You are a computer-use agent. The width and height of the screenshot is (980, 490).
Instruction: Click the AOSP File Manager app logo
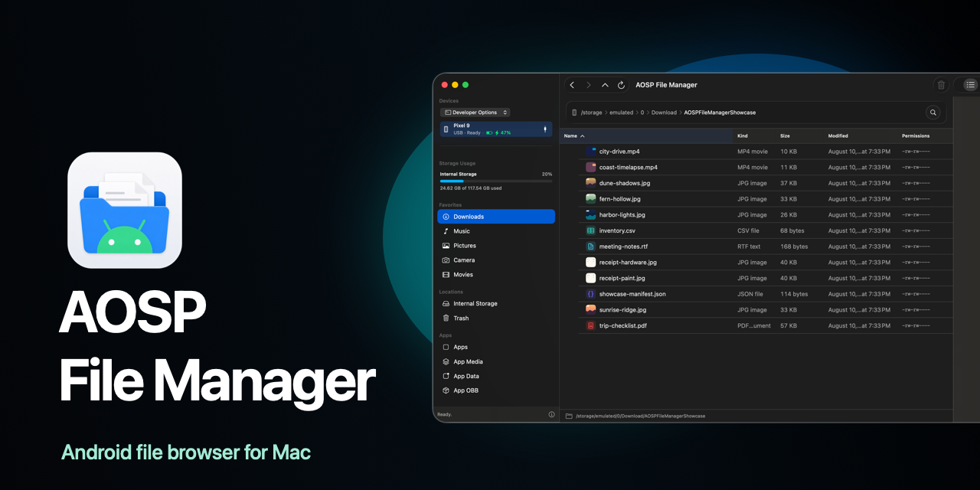[125, 210]
